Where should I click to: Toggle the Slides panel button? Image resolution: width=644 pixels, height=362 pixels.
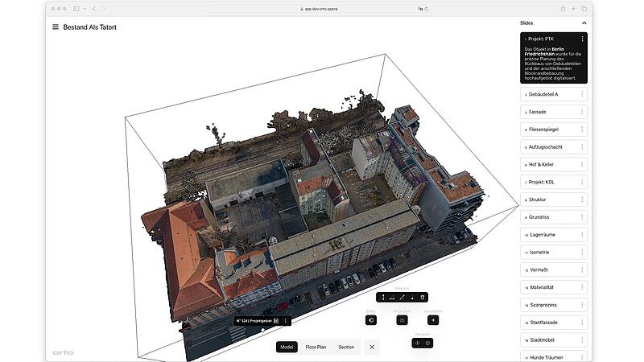370,320
